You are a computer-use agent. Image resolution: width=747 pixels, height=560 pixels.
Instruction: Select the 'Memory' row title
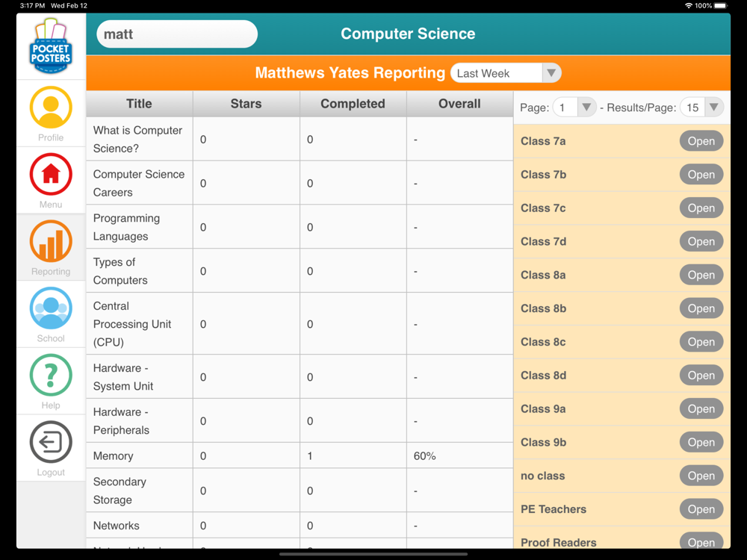coord(113,455)
